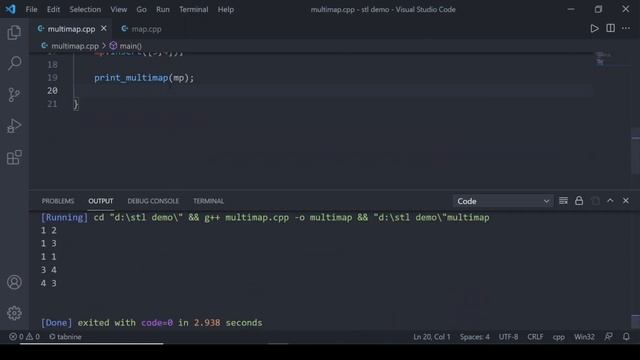Open the Code output channel dropdown
The width and height of the screenshot is (640, 360).
click(503, 201)
